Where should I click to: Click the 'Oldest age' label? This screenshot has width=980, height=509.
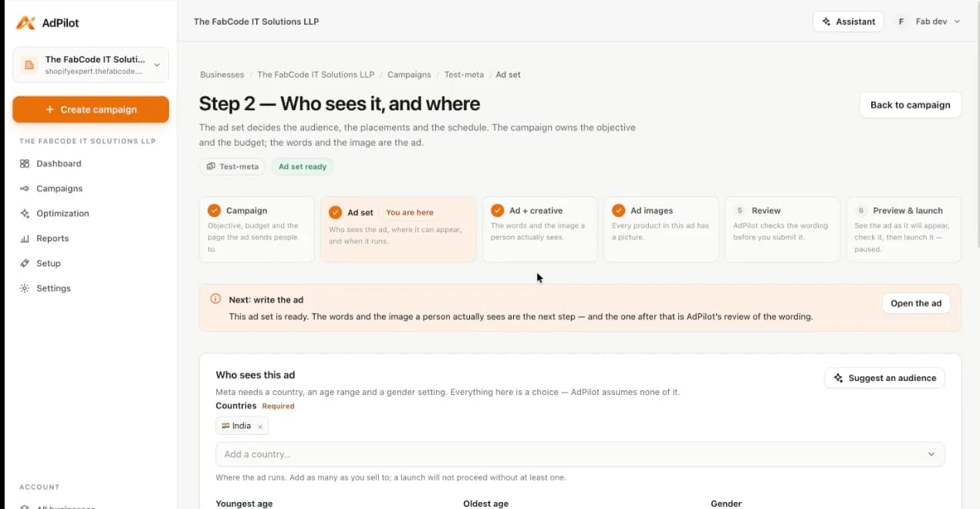click(x=486, y=504)
